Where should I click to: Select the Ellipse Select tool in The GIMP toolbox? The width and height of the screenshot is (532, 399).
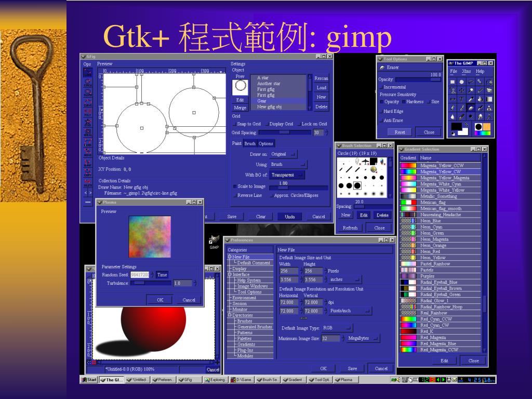pos(461,82)
